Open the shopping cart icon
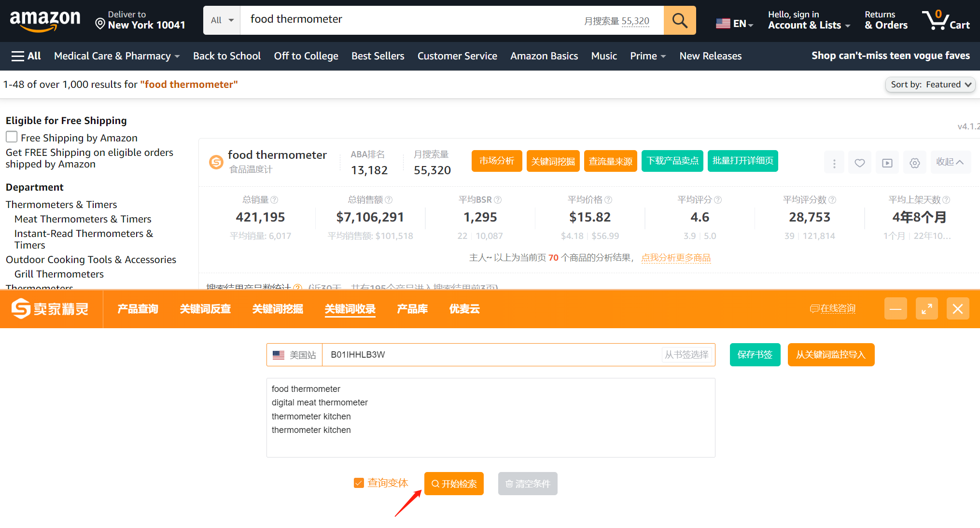This screenshot has height=528, width=980. click(946, 20)
